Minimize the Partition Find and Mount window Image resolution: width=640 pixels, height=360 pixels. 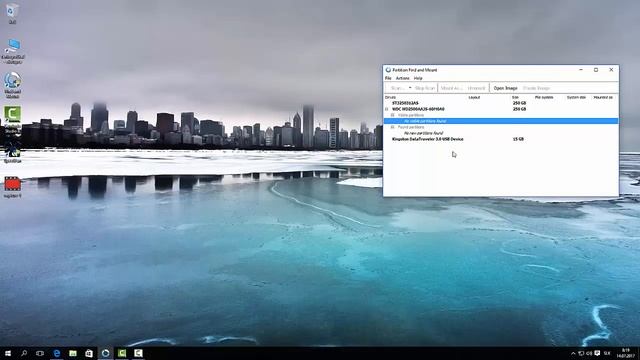(x=581, y=70)
